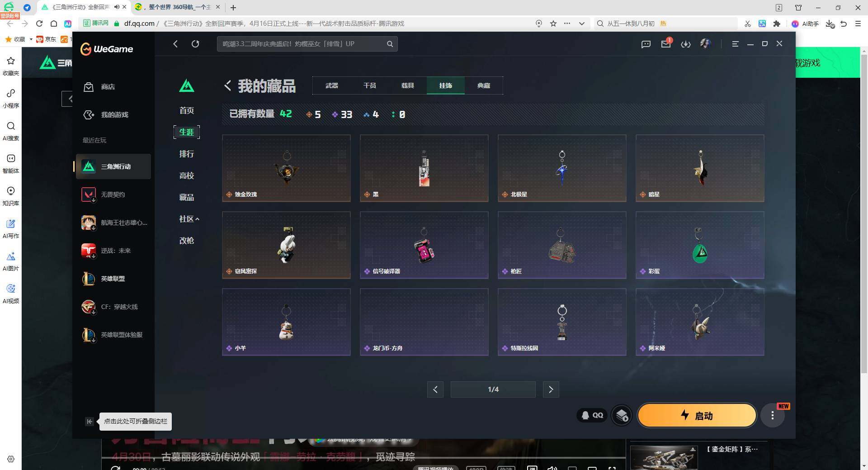
Task: Open browser 收藏夹 sidebar icon
Action: point(11,66)
